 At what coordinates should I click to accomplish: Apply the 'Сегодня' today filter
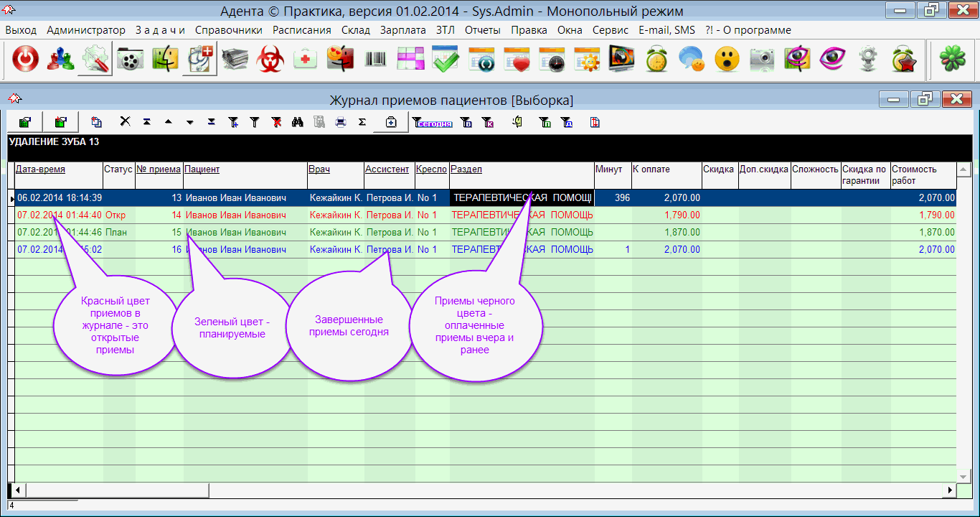(x=432, y=123)
